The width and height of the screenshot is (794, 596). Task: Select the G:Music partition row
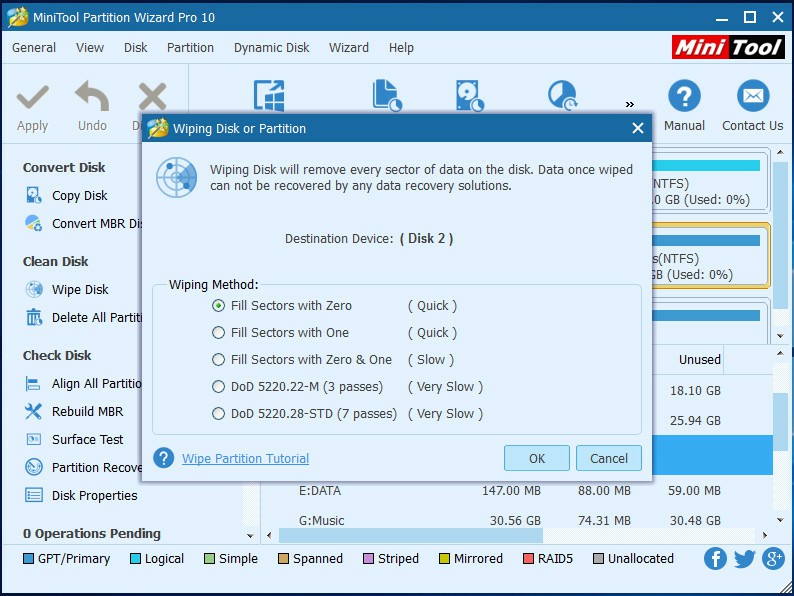pos(517,520)
